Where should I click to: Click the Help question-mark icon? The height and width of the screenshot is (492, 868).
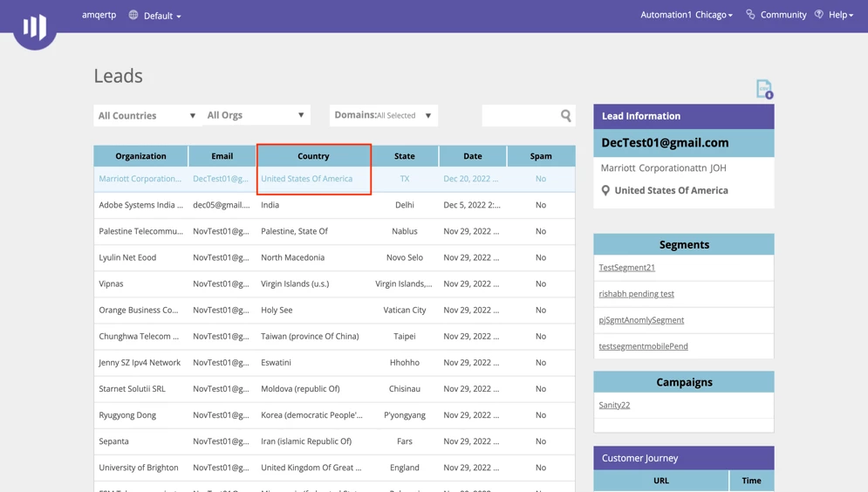tap(819, 14)
